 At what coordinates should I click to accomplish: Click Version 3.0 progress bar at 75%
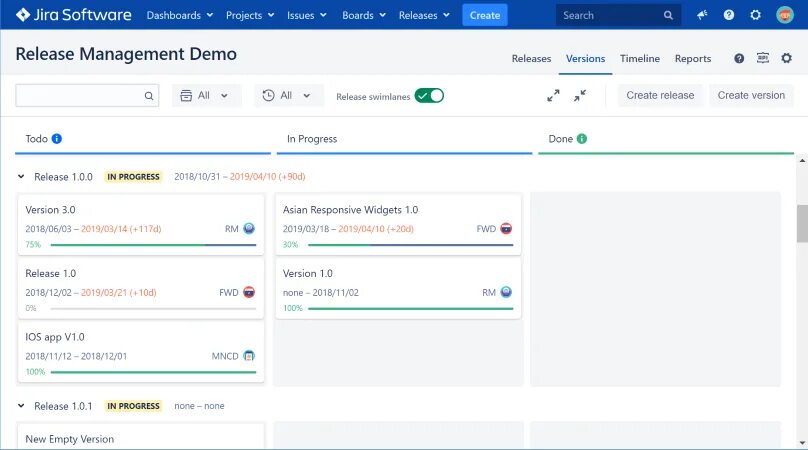click(x=153, y=245)
